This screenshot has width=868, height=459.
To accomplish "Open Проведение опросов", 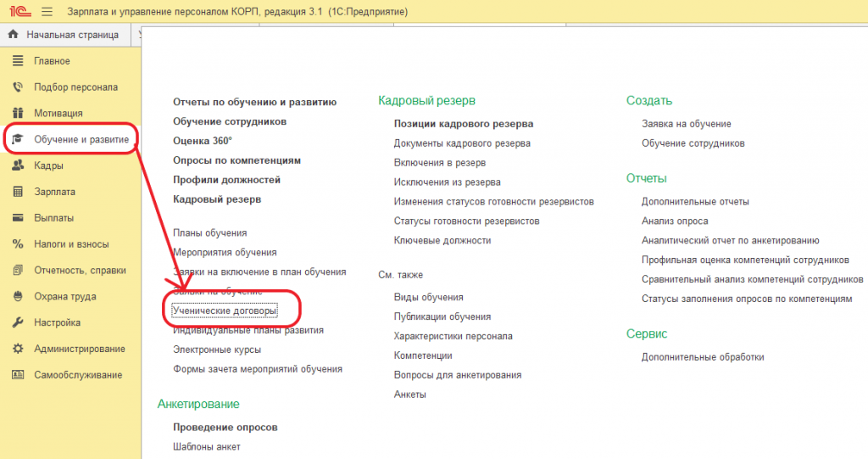I will [x=225, y=428].
